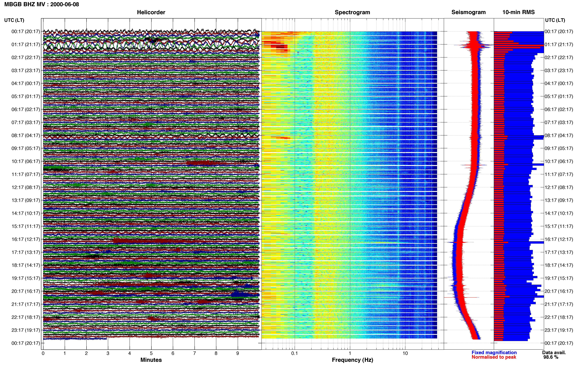Click 17:17 (13:17) on the Helicorder time axis
The width and height of the screenshot is (588, 368).
click(26, 252)
